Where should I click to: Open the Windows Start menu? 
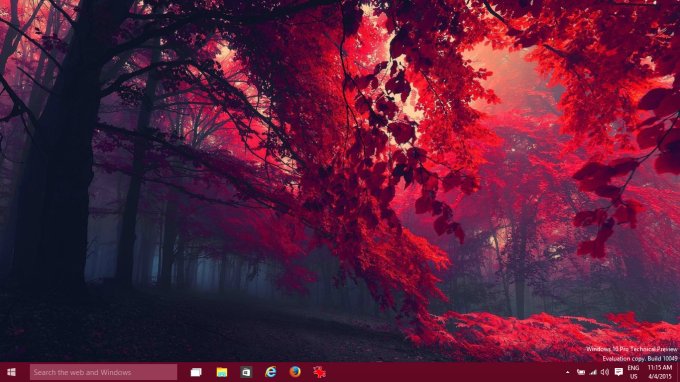pos(11,372)
